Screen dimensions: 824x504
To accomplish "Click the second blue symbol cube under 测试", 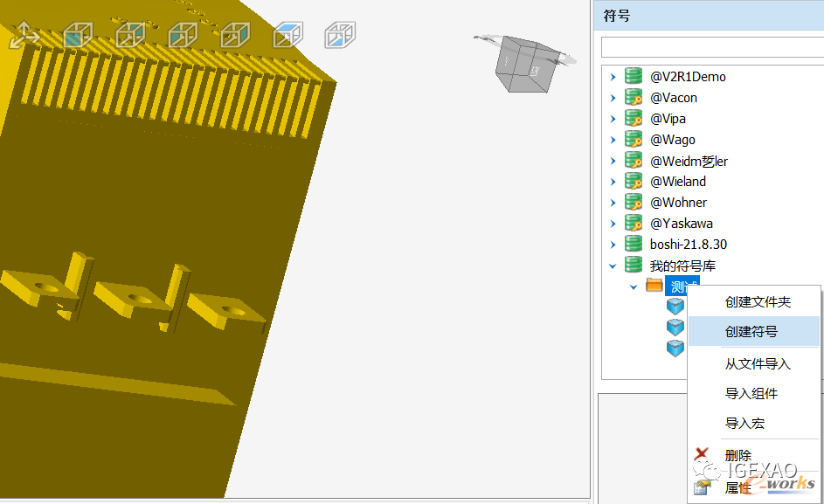I will [675, 327].
